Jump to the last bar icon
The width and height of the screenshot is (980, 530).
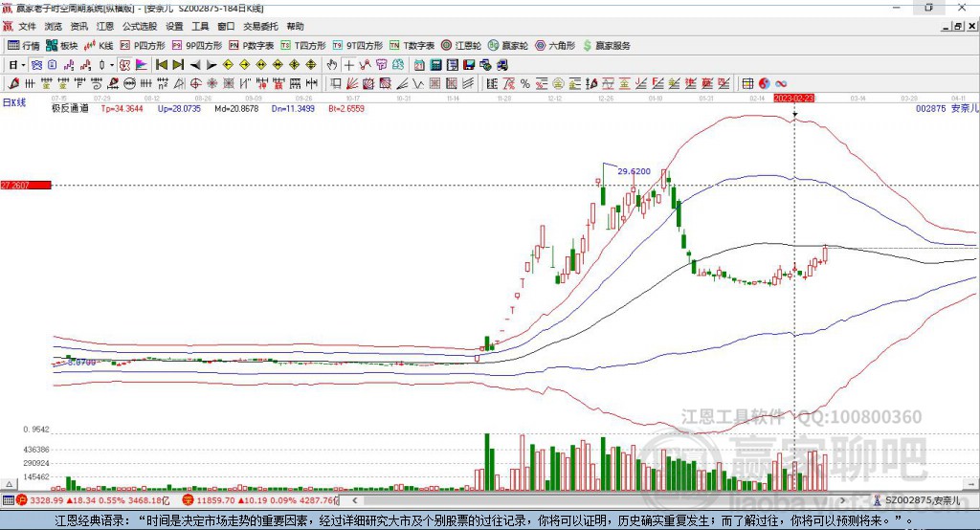pos(178,65)
